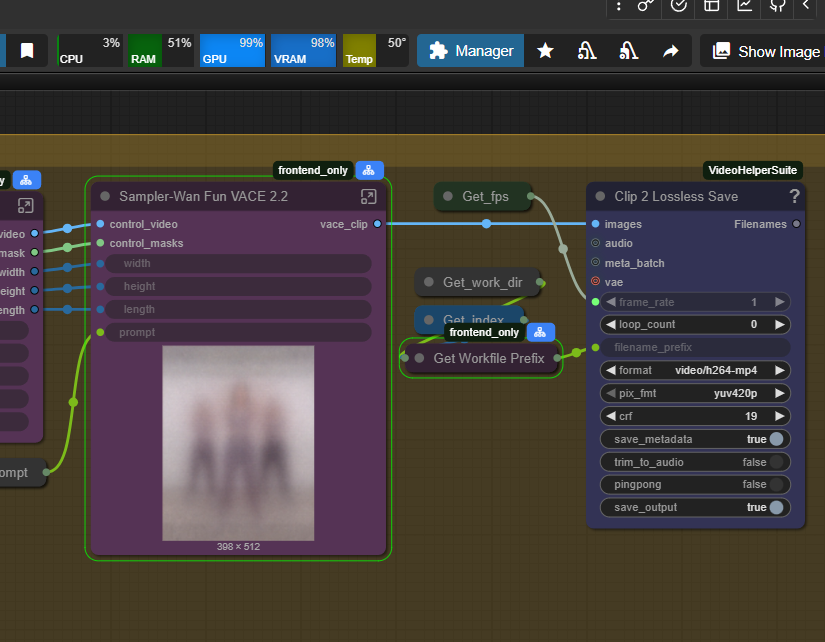The width and height of the screenshot is (825, 642).
Task: Collapse the Sampler-Wan Fun VACE 2.2 node
Action: (105, 196)
